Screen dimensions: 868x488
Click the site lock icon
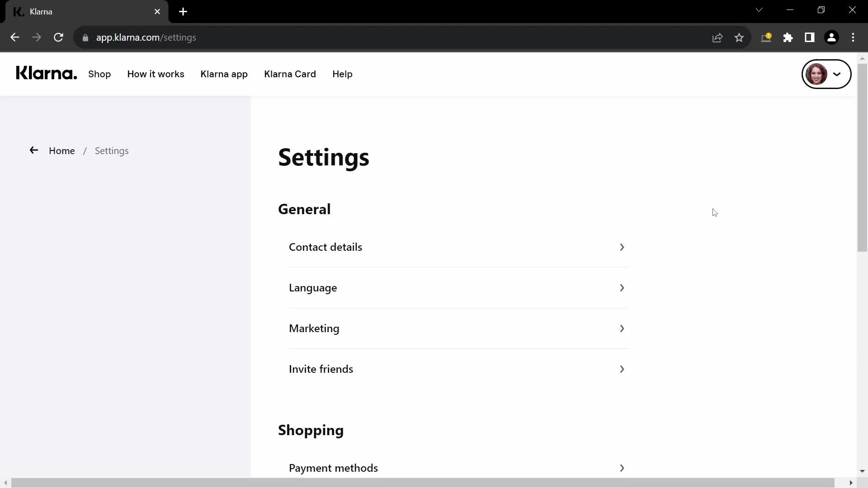(x=85, y=38)
